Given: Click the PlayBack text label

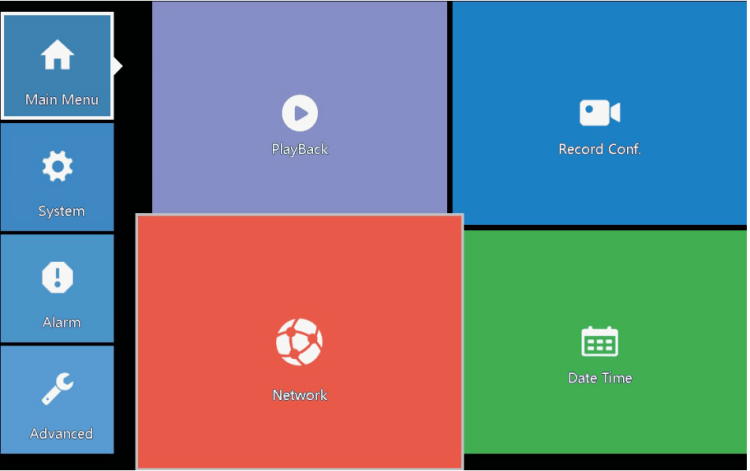Looking at the screenshot, I should click(299, 149).
